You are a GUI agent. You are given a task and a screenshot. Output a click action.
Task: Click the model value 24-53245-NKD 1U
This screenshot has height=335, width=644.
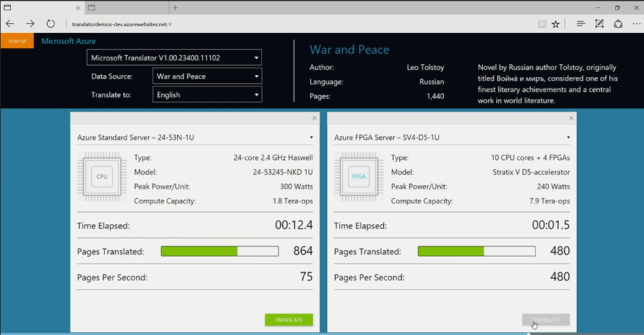[283, 172]
